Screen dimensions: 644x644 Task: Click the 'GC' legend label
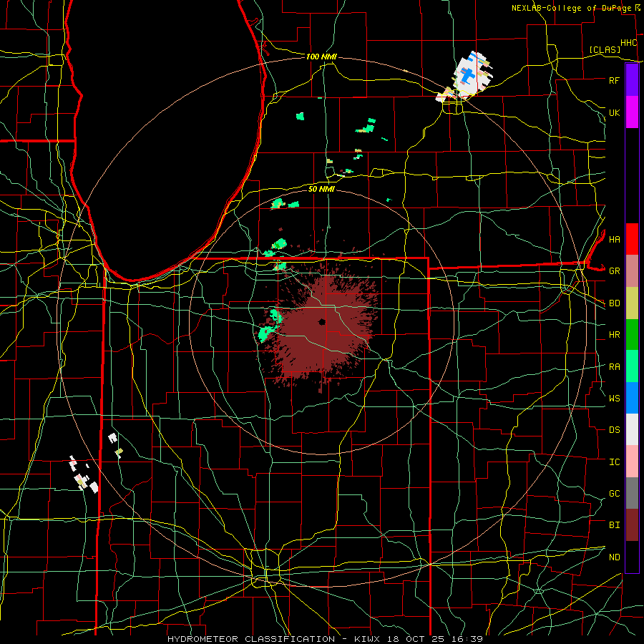coord(614,493)
